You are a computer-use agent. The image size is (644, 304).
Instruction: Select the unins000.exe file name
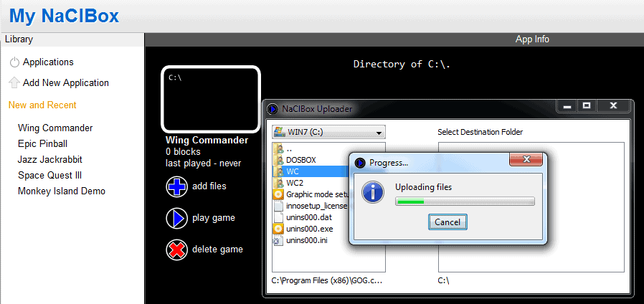click(309, 229)
